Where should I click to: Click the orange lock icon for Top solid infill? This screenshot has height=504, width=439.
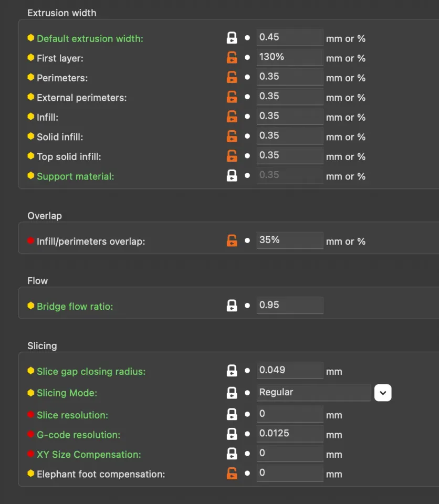tap(232, 156)
